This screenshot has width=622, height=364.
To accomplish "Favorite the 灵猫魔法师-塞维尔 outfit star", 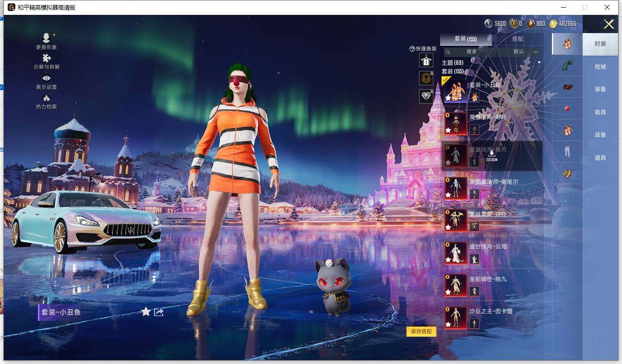I will (x=448, y=195).
